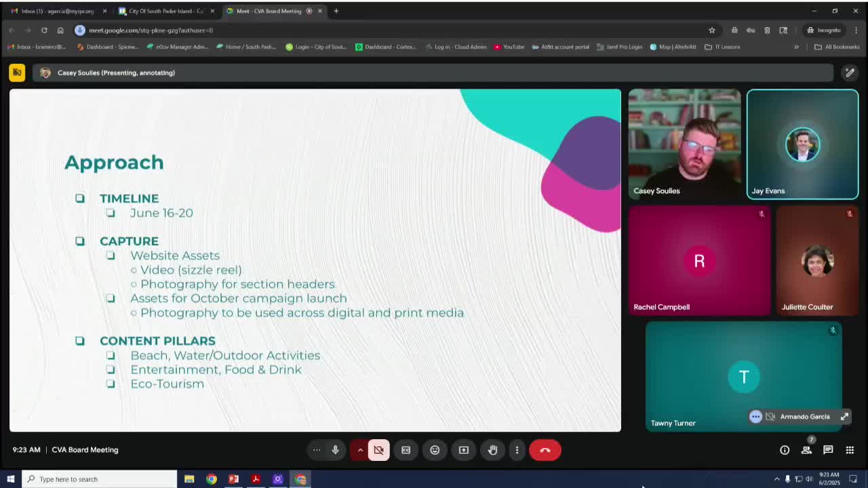The height and width of the screenshot is (488, 868).
Task: Open the YouTube bookmark
Action: point(509,47)
